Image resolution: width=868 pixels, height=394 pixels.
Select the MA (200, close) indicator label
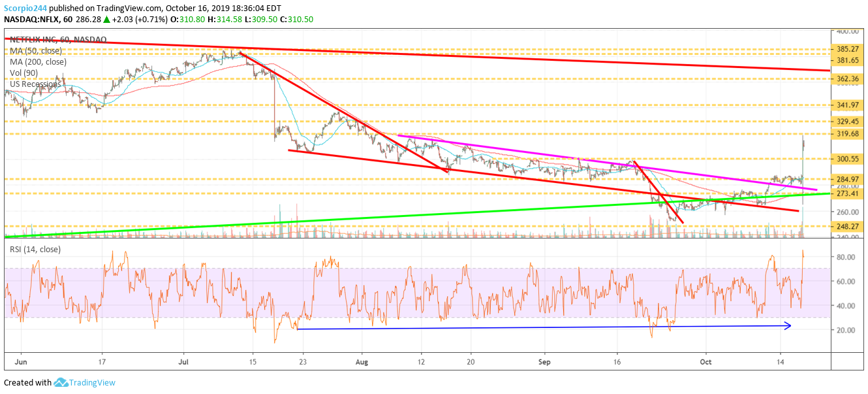tap(39, 62)
